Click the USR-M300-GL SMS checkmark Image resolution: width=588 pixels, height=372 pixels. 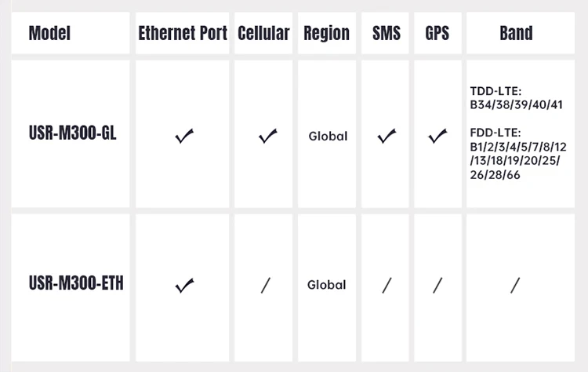click(387, 137)
